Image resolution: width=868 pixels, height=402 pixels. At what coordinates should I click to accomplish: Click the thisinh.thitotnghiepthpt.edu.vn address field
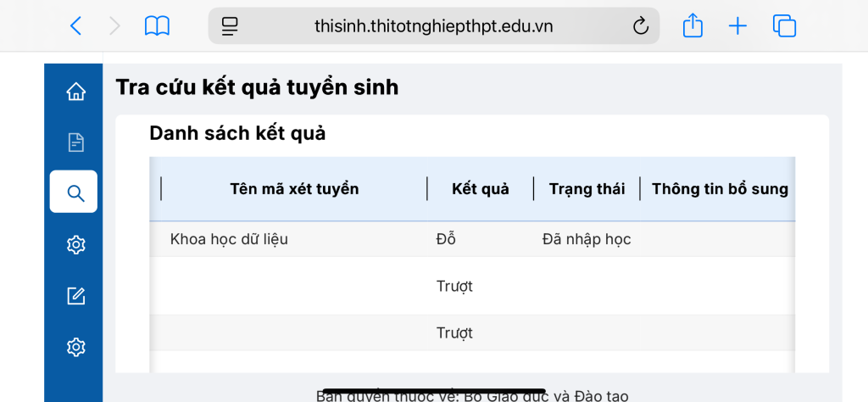(434, 25)
